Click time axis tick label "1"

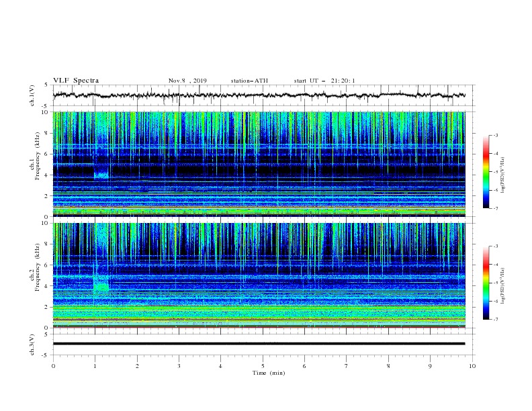(x=95, y=366)
